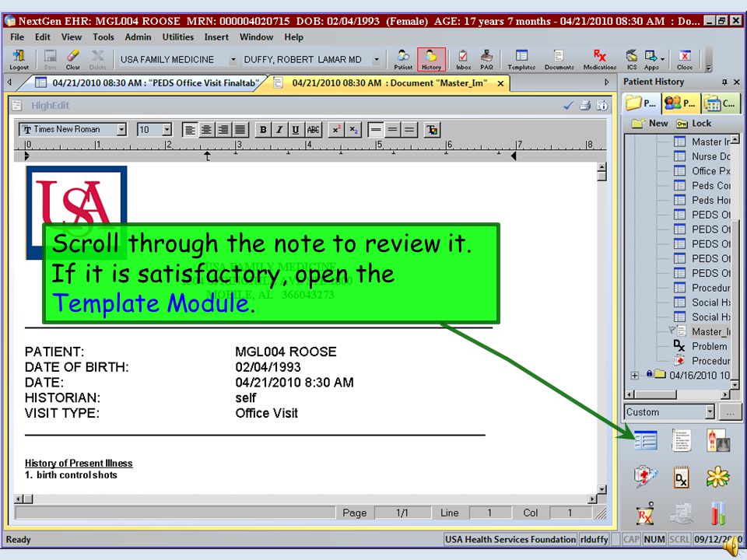Toggle superscript formatting
Viewport: 747px width, 560px height.
336,130
